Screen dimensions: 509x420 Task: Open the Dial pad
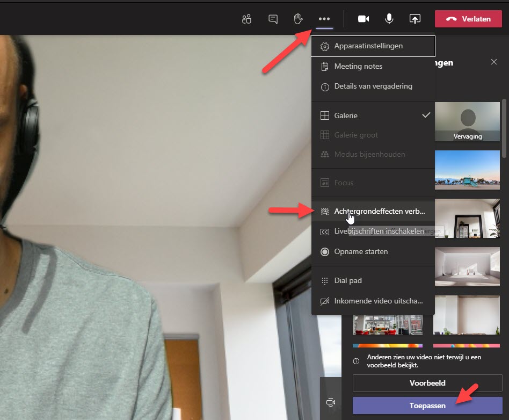373,281
